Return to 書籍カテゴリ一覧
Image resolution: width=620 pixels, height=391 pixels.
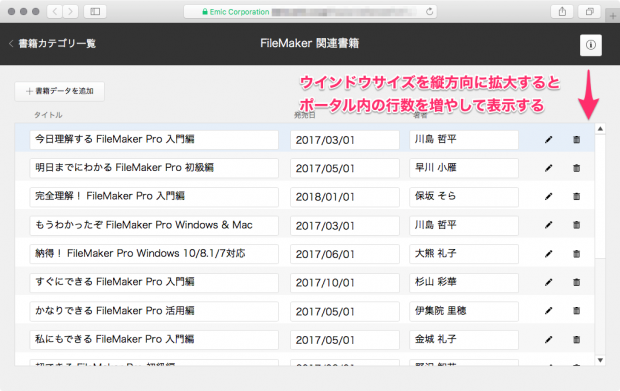coord(53,43)
